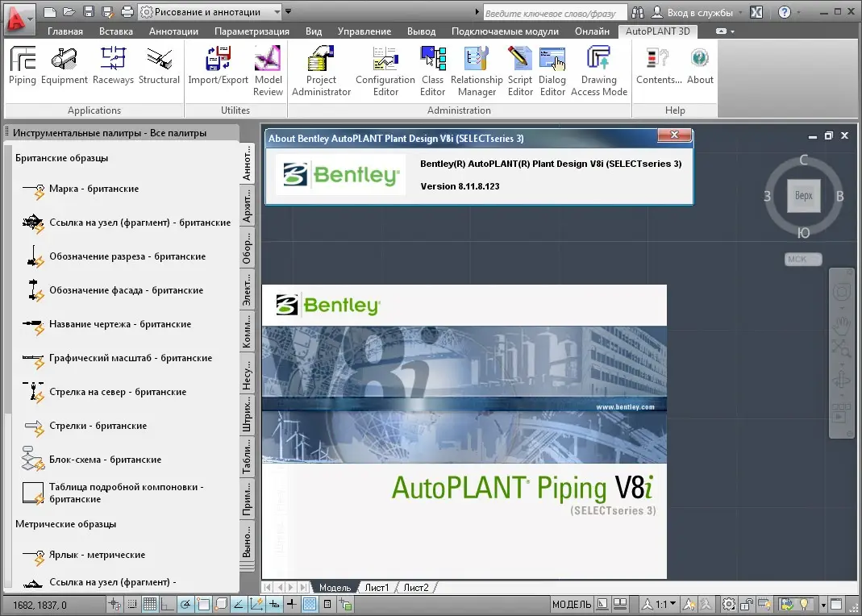Start the Structural application
The width and height of the screenshot is (862, 616).
tap(159, 65)
